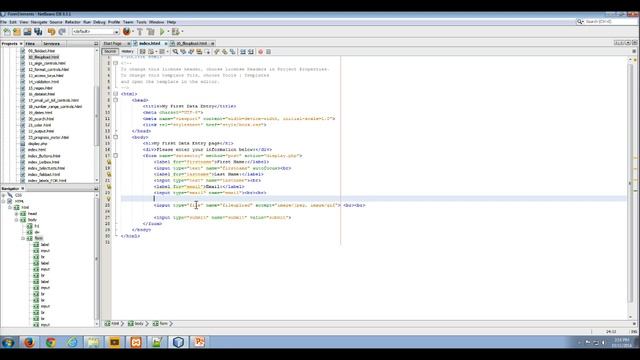
Task: Open Chrome from the taskbar
Action: pyautogui.click(x=51, y=342)
